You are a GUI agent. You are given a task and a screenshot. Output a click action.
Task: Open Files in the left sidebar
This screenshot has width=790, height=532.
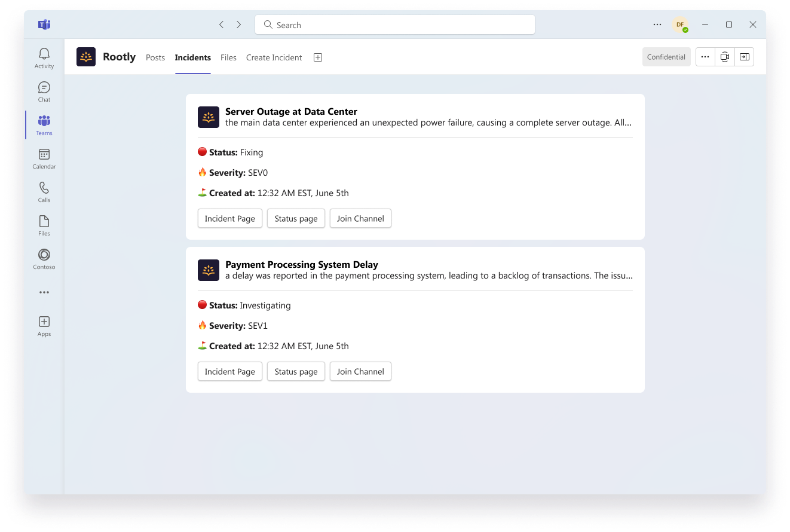pyautogui.click(x=44, y=225)
